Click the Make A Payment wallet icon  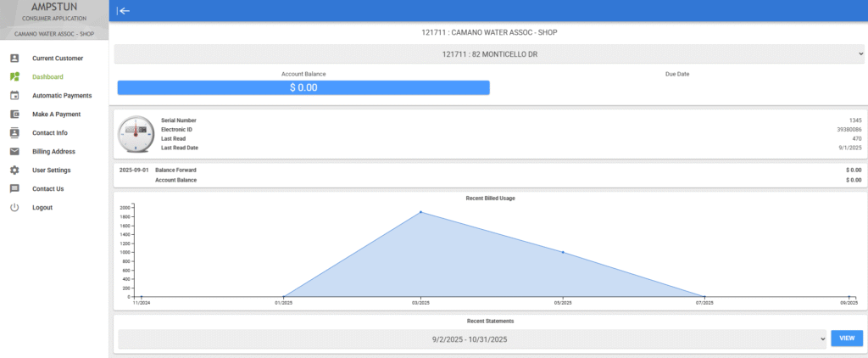tap(14, 115)
